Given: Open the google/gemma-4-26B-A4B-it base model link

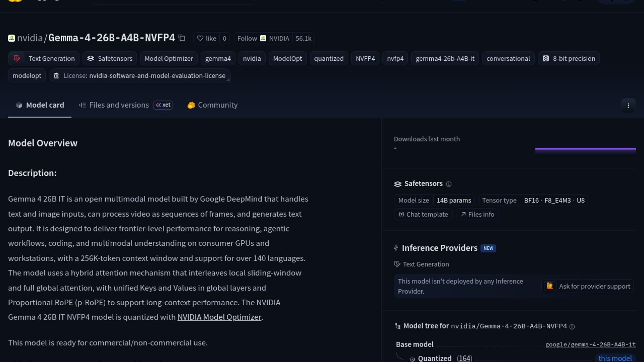Looking at the screenshot, I should click(x=590, y=345).
